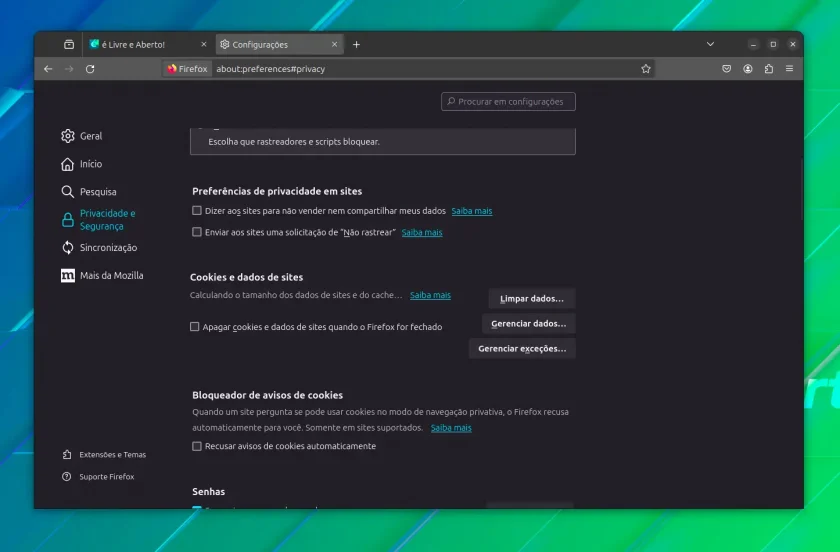This screenshot has height=552, width=840.
Task: Close the Configurações tab
Action: [334, 44]
